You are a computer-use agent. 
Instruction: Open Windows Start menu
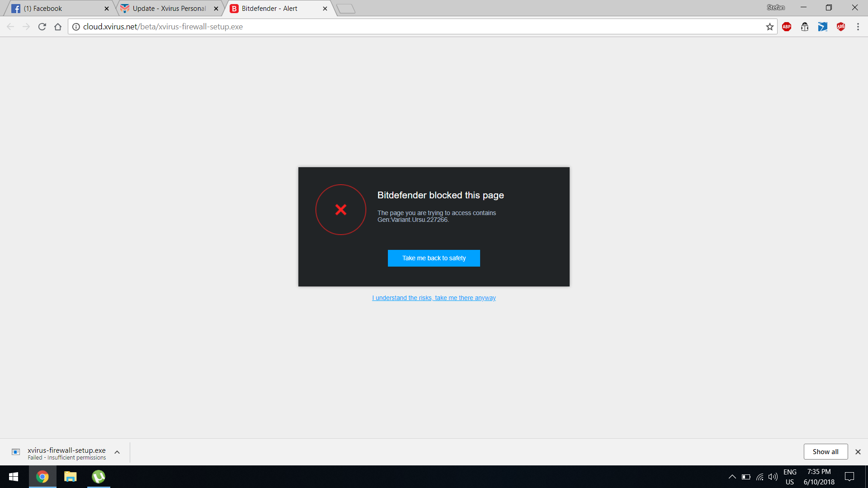tap(14, 477)
